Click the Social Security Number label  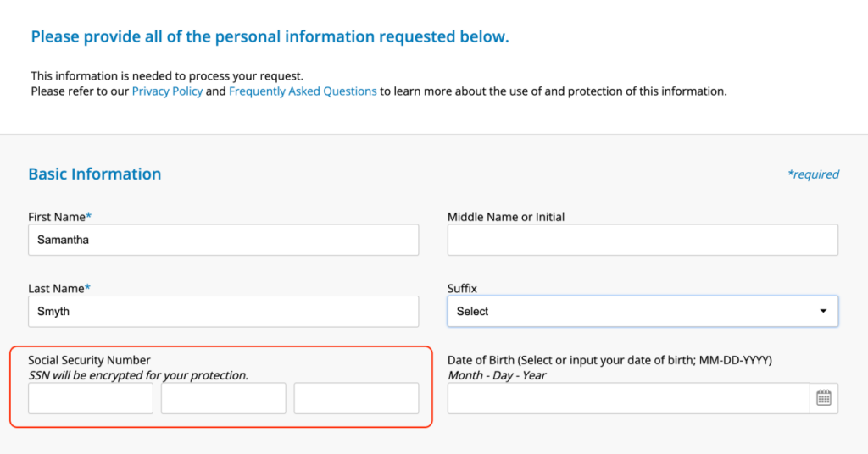(89, 361)
